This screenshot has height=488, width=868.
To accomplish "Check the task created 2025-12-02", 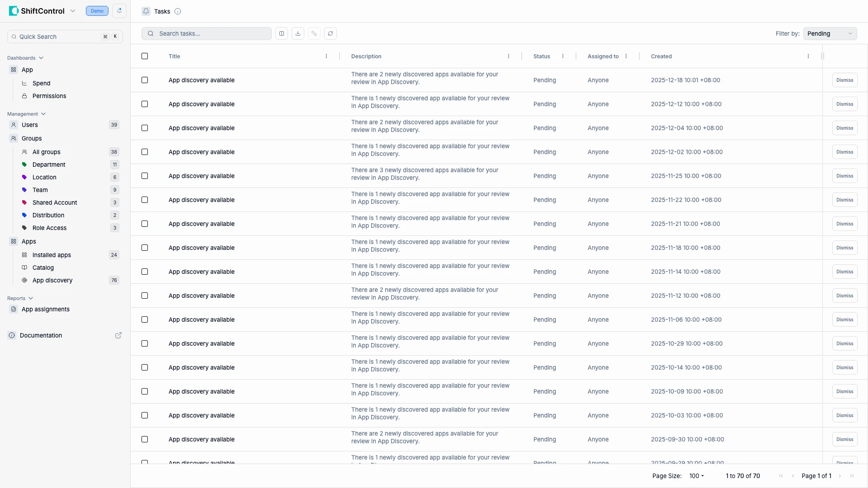I will coord(145,152).
